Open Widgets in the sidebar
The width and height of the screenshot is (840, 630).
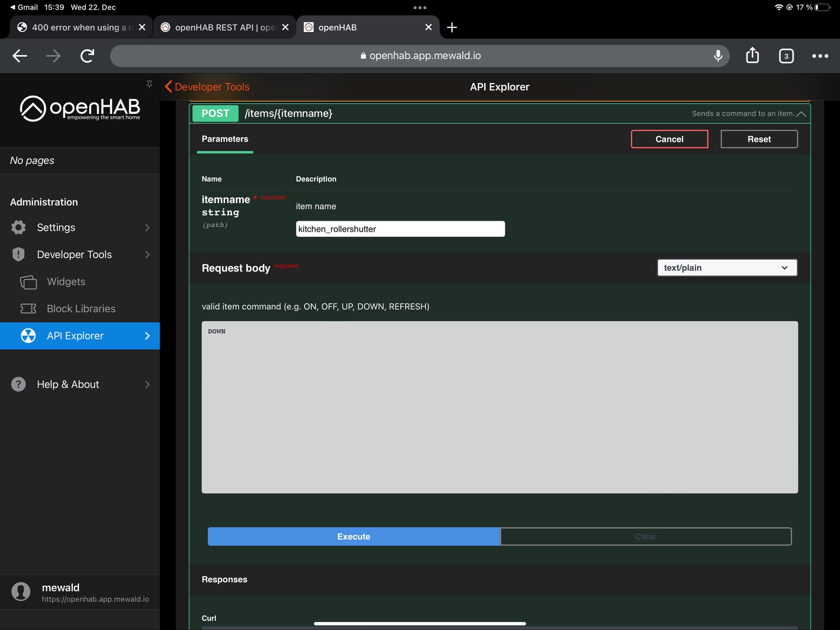click(x=80, y=282)
